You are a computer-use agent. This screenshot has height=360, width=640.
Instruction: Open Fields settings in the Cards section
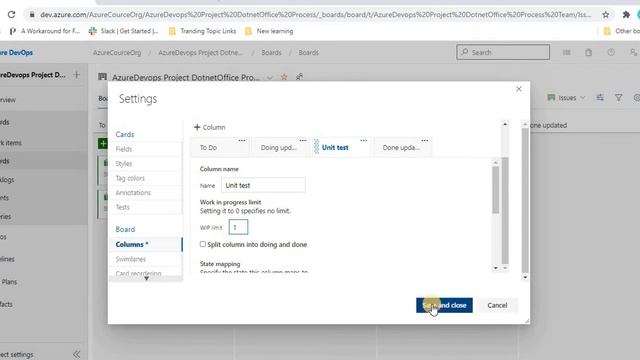coord(124,149)
